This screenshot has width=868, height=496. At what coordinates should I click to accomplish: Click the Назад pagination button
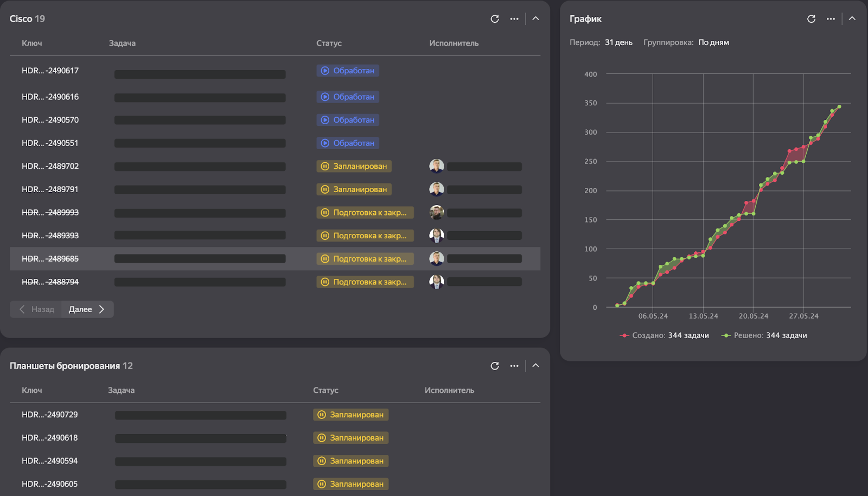pyautogui.click(x=36, y=309)
